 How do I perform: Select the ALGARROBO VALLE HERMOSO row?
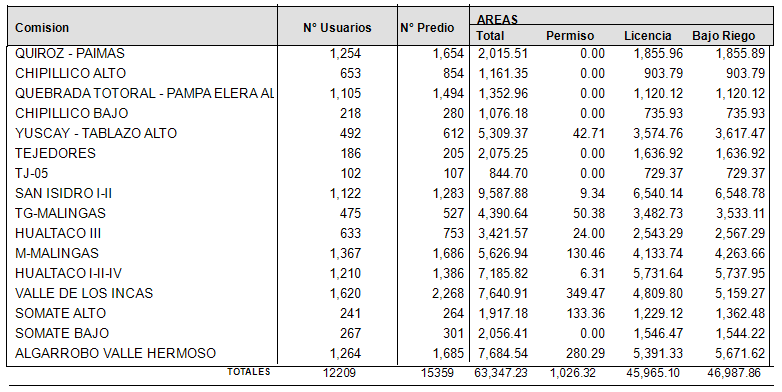coord(391,353)
